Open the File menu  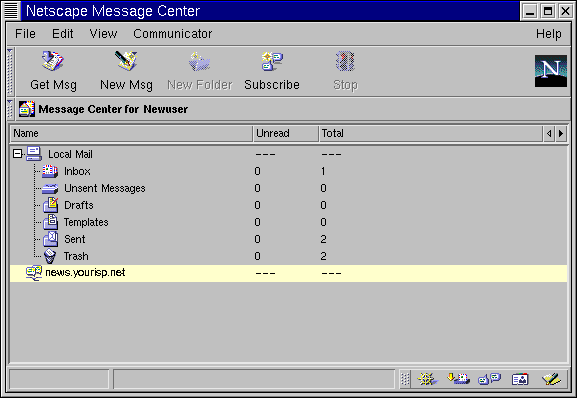tap(25, 34)
